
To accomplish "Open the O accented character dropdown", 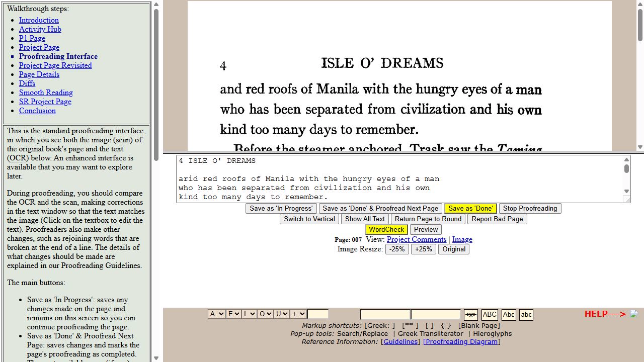I will pyautogui.click(x=265, y=314).
